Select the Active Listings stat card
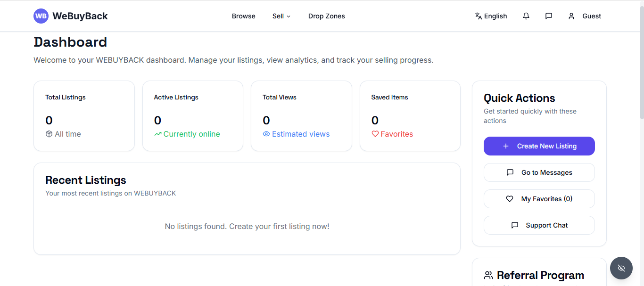 pyautogui.click(x=193, y=116)
